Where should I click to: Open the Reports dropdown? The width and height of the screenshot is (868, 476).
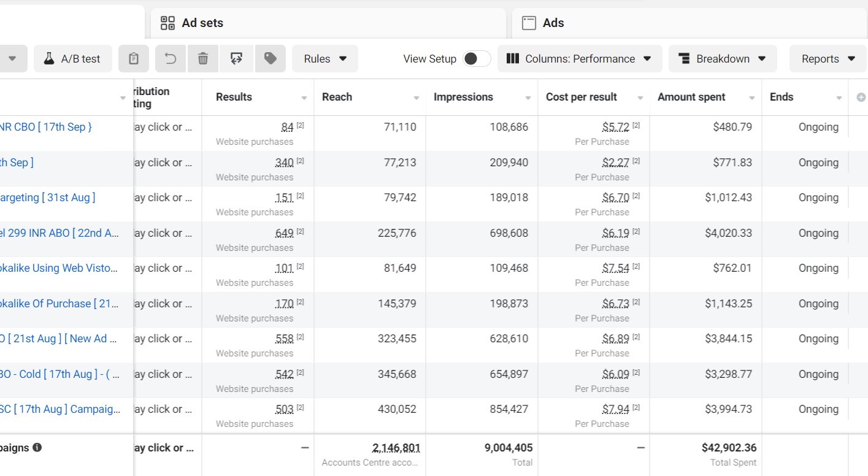click(x=828, y=59)
